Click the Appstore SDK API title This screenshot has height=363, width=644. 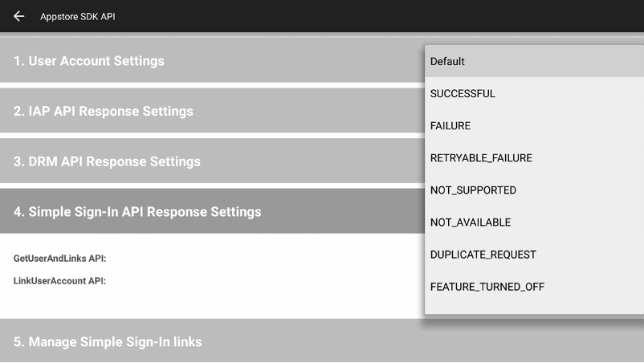(78, 16)
